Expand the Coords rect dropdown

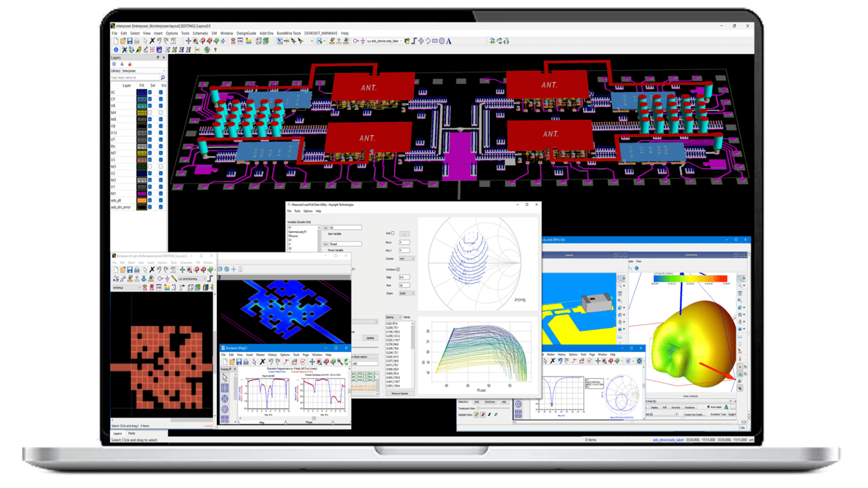pyautogui.click(x=407, y=259)
